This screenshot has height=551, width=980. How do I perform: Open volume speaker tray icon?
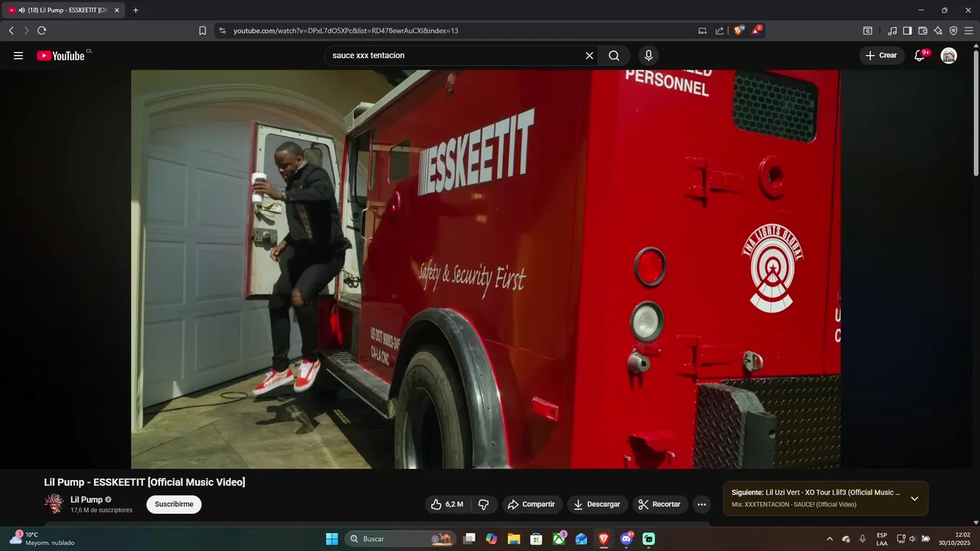tap(913, 539)
